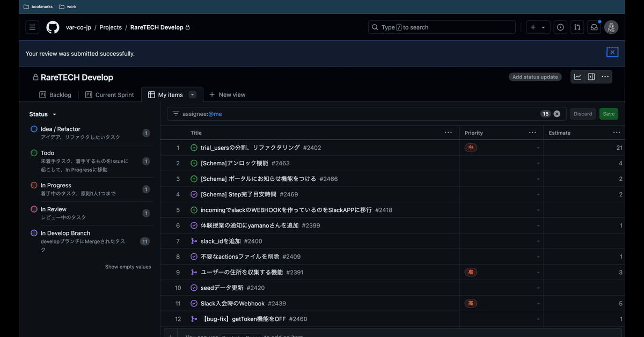
Task: Click Add status update button
Action: (535, 77)
